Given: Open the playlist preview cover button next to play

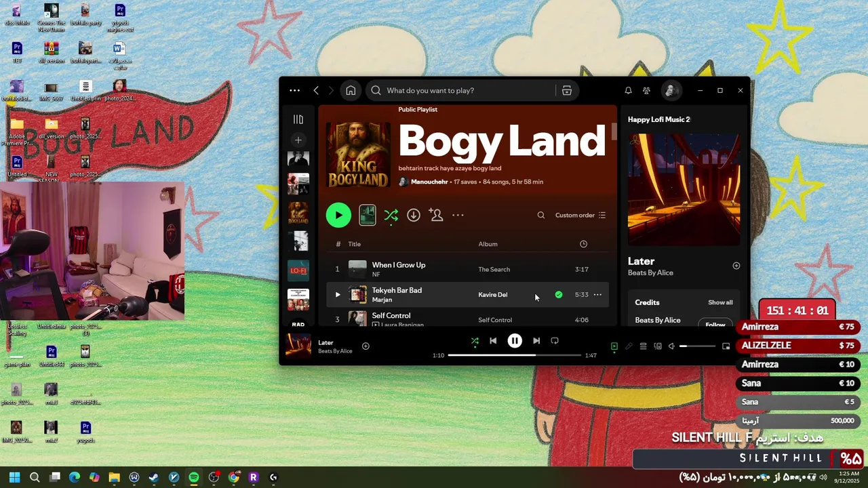Looking at the screenshot, I should [367, 215].
